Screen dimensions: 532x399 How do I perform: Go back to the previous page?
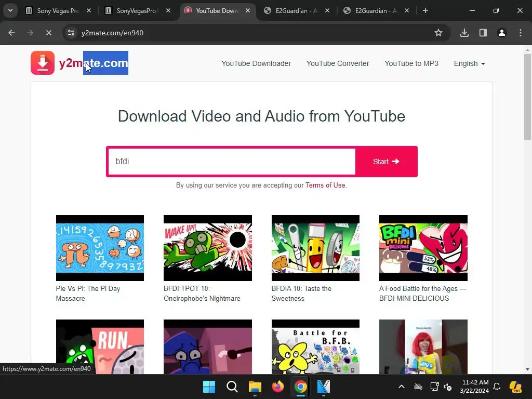(x=11, y=33)
